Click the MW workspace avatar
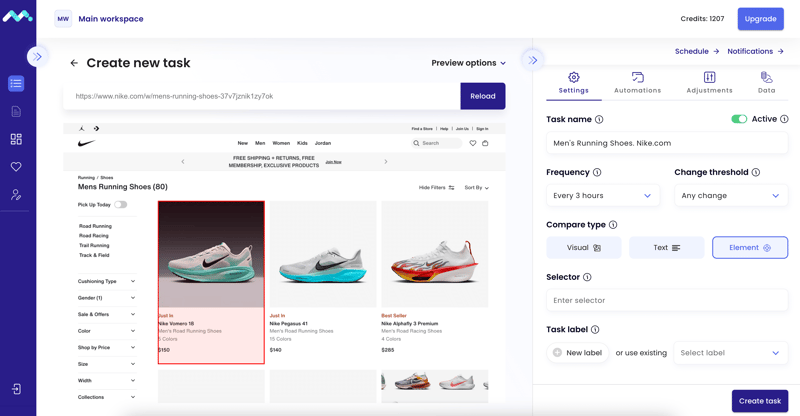Image resolution: width=800 pixels, height=416 pixels. click(x=63, y=19)
